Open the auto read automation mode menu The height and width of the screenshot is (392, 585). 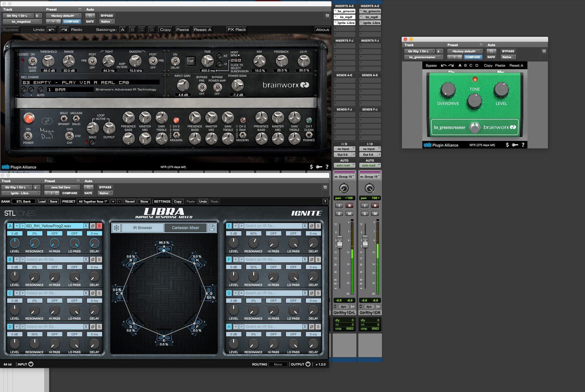pos(344,165)
